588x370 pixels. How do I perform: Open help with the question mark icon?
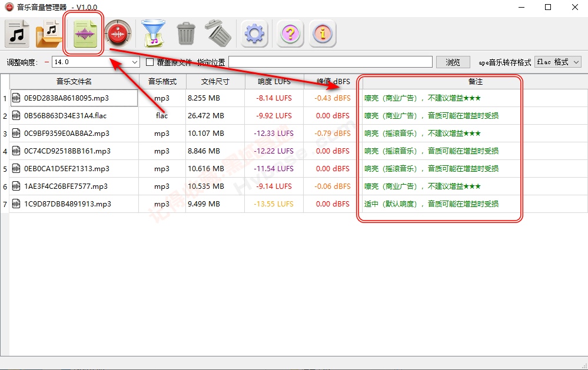coord(290,34)
